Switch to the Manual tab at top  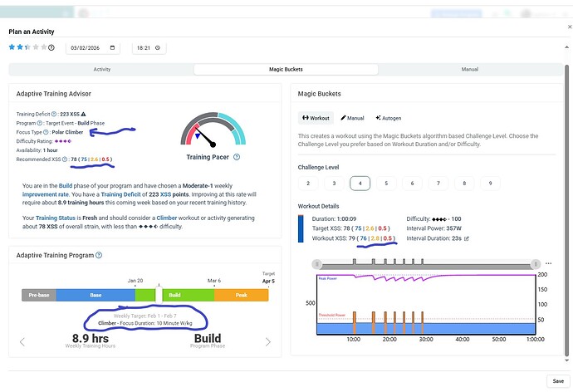[x=469, y=70]
